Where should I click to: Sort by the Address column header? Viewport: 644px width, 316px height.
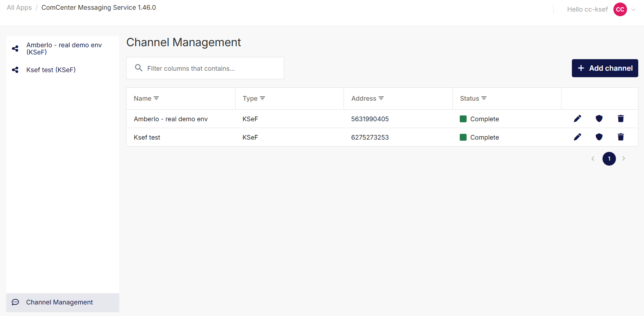click(363, 98)
